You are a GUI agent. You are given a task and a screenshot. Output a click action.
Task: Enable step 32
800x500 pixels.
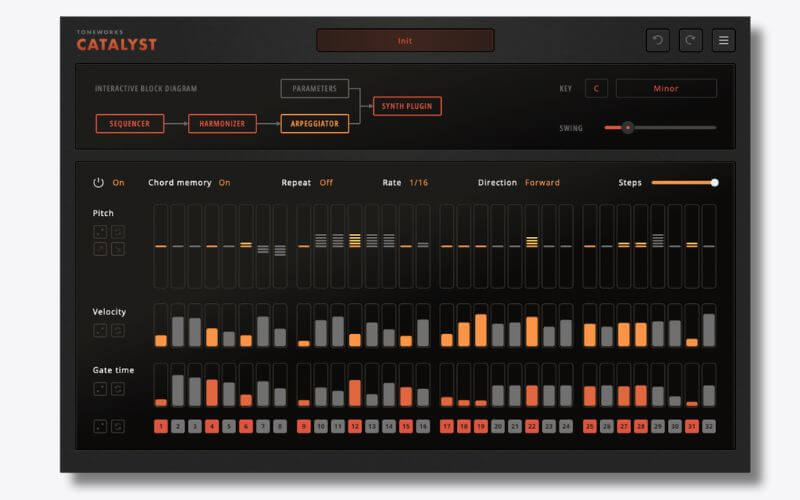click(x=709, y=426)
